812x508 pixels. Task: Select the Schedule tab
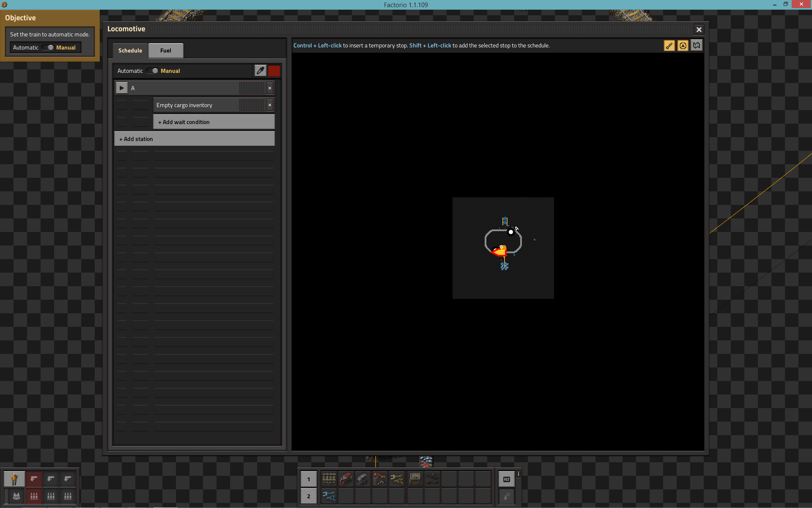[130, 50]
